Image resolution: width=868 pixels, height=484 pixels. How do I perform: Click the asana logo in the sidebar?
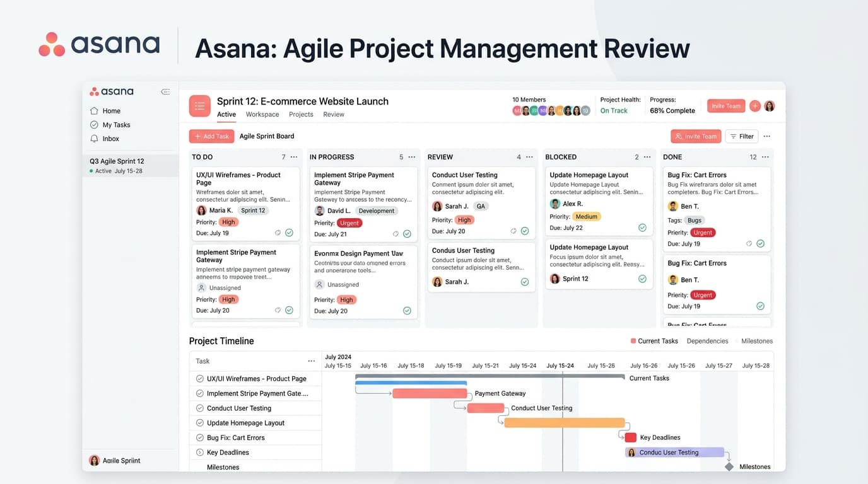[112, 91]
